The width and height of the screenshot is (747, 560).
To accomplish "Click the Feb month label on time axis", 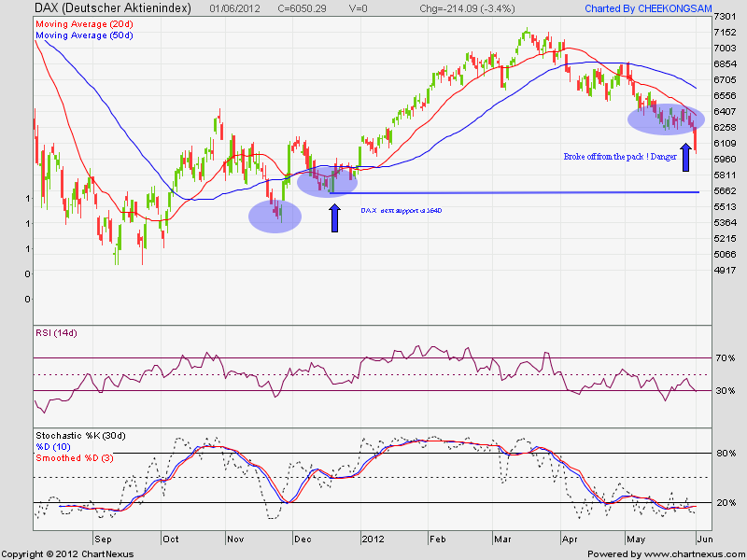I will tap(438, 539).
